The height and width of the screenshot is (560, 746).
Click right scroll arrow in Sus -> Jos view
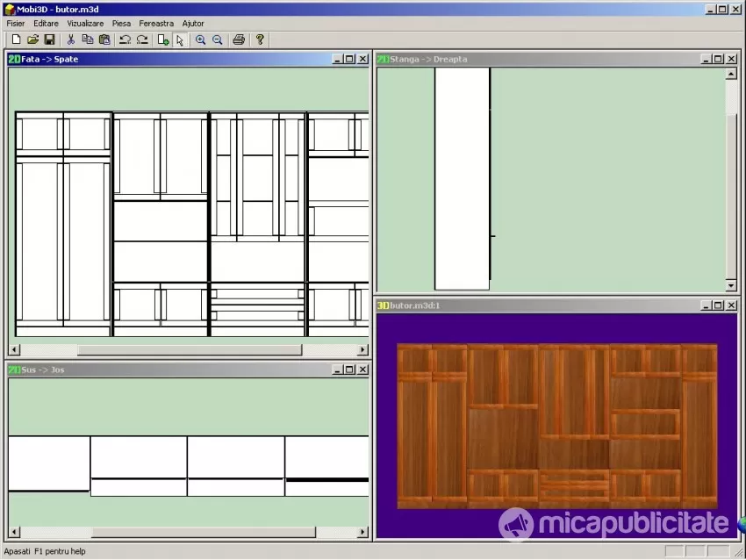coord(362,531)
